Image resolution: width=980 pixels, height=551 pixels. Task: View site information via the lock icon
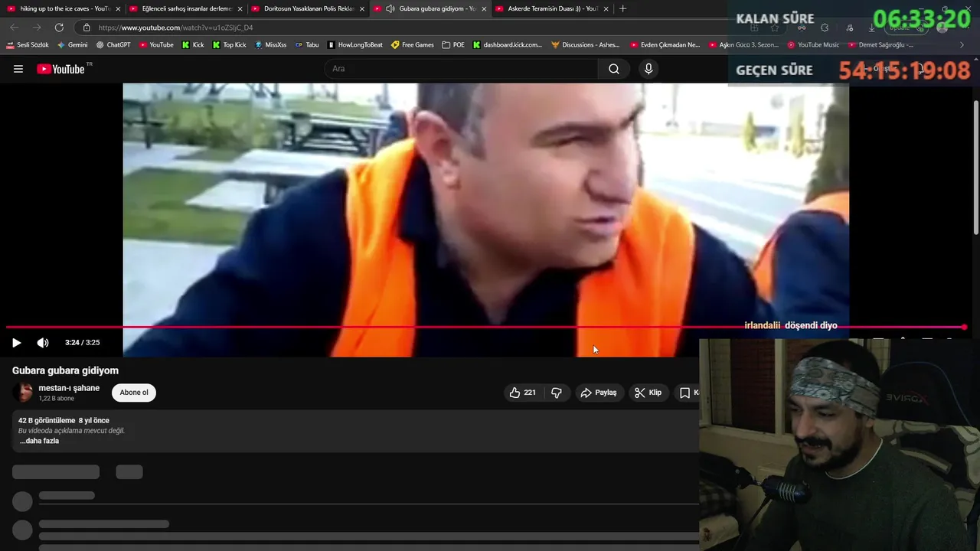click(x=86, y=28)
